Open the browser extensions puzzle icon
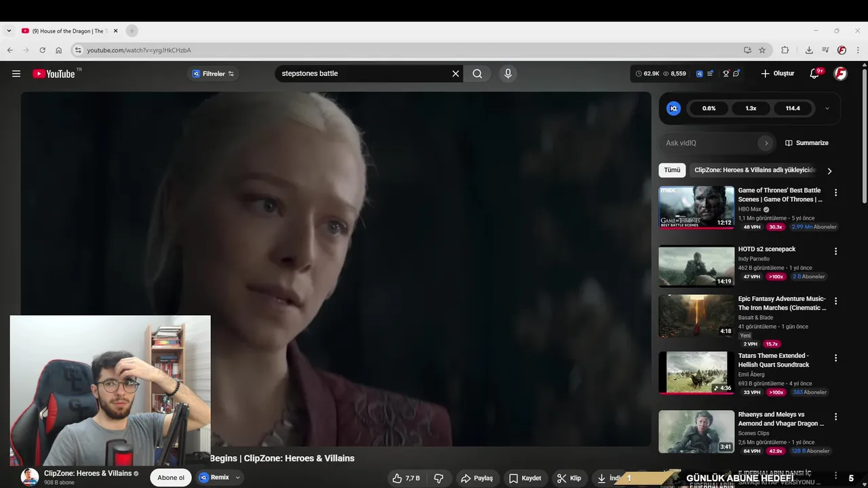The width and height of the screenshot is (868, 488). pos(785,50)
